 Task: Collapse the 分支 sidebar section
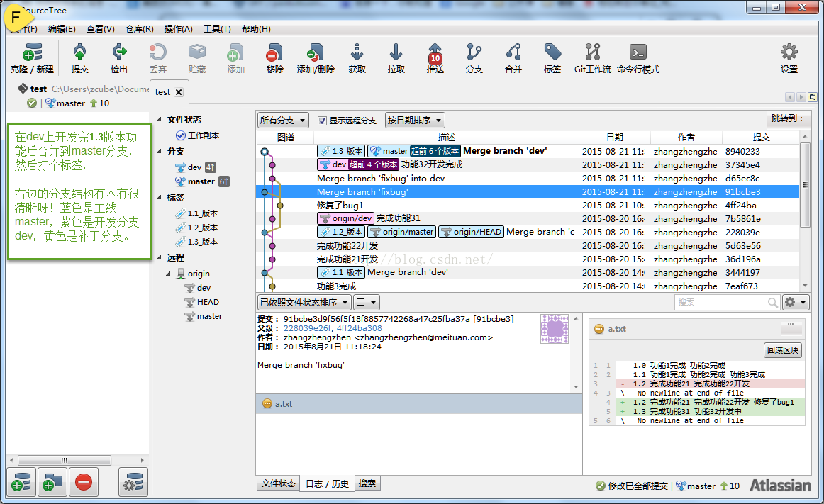point(160,151)
